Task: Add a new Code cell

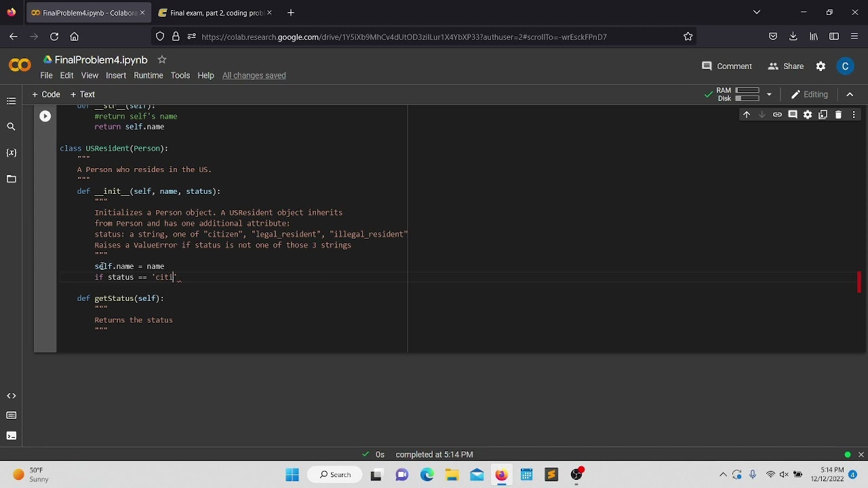Action: pos(46,95)
